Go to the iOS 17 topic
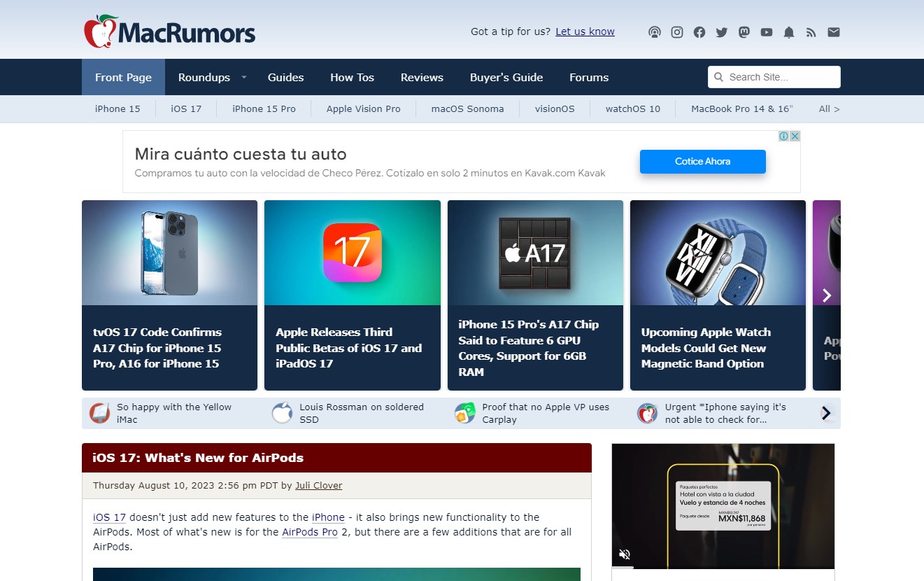This screenshot has width=924, height=581. (x=186, y=108)
